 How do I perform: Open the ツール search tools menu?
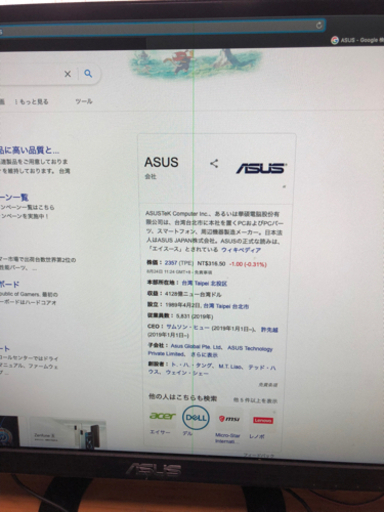[84, 101]
